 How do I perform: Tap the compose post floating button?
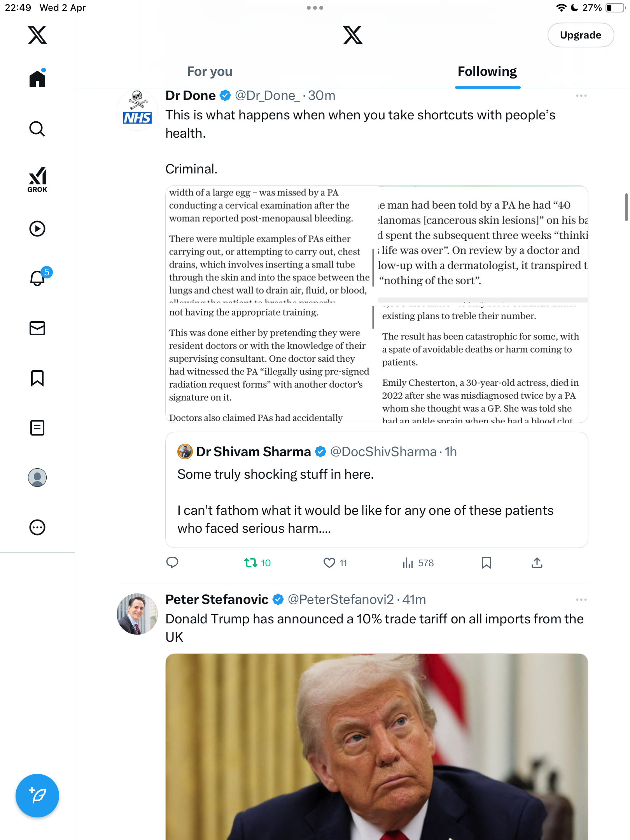[x=37, y=796]
